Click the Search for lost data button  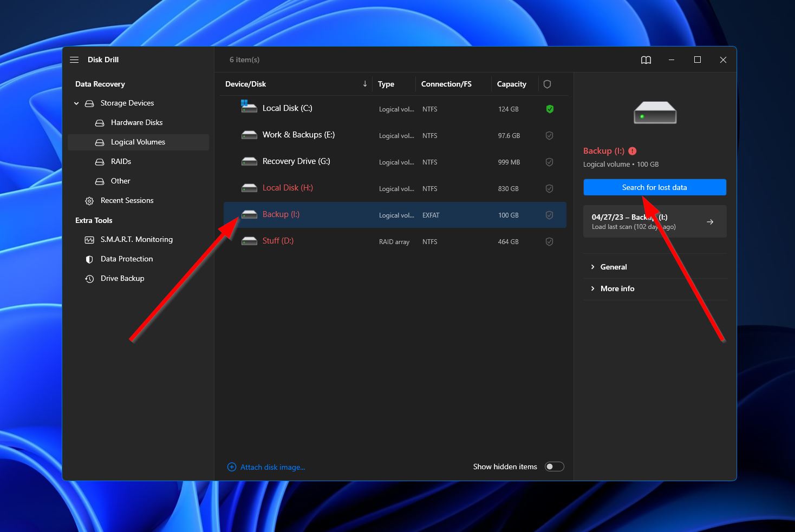(x=655, y=187)
